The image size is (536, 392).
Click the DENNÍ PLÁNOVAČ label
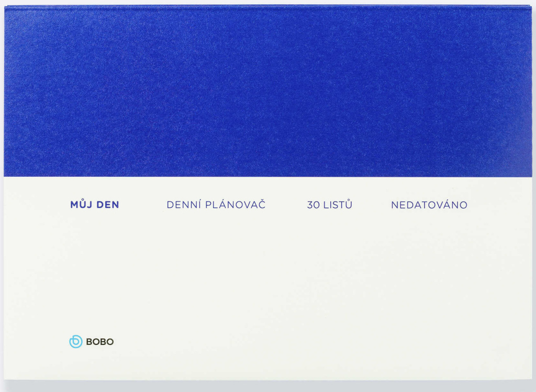[216, 205]
